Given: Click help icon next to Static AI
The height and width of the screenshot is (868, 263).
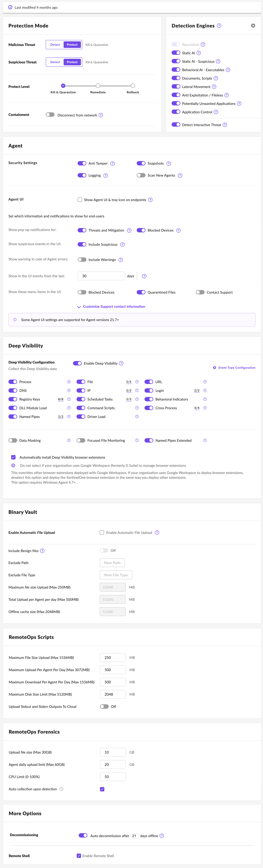Looking at the screenshot, I should click(x=199, y=53).
